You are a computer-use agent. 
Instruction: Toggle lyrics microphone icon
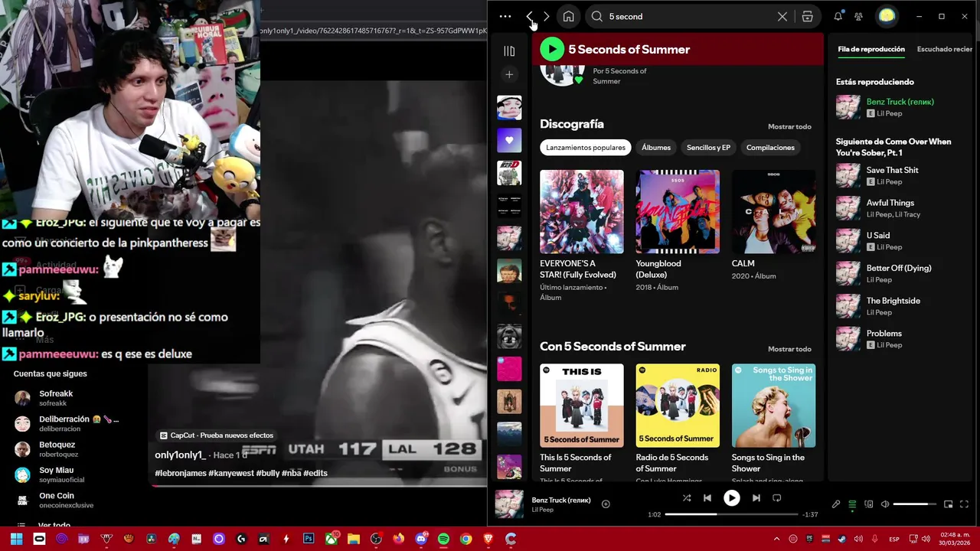(x=836, y=504)
